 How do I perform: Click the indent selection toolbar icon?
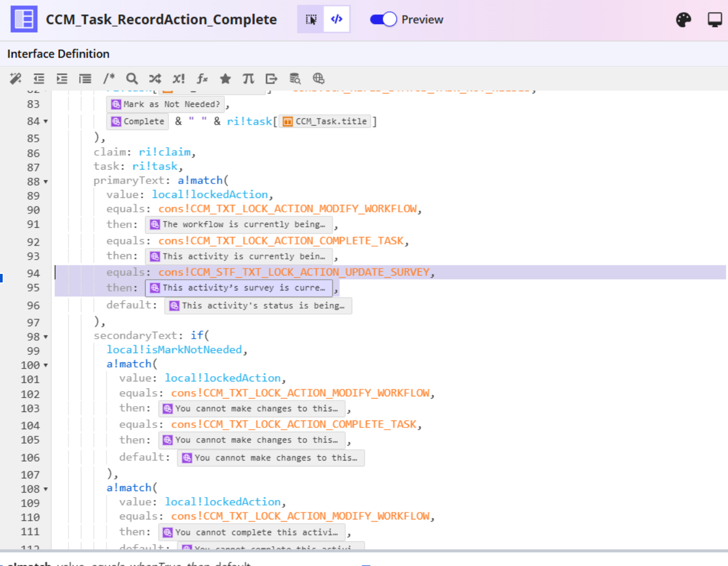(x=62, y=79)
